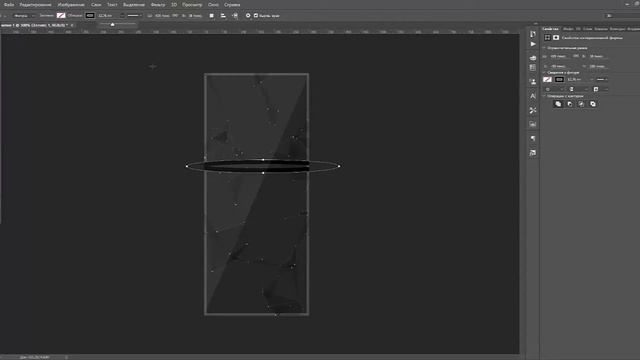Toggle width-height link in options bar
Image resolution: width=640 pixels, height=360 pixels.
(175, 16)
